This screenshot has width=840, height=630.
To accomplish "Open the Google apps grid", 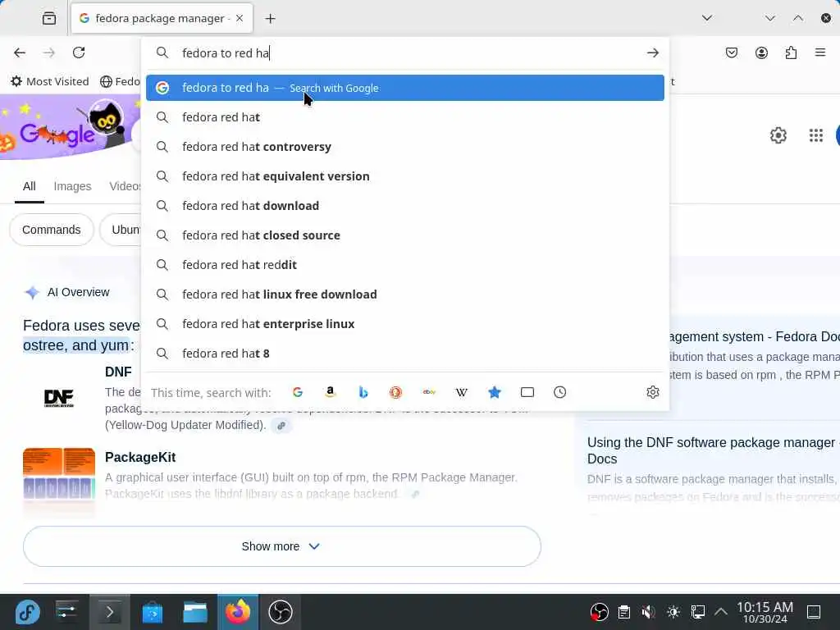I will coord(816,135).
